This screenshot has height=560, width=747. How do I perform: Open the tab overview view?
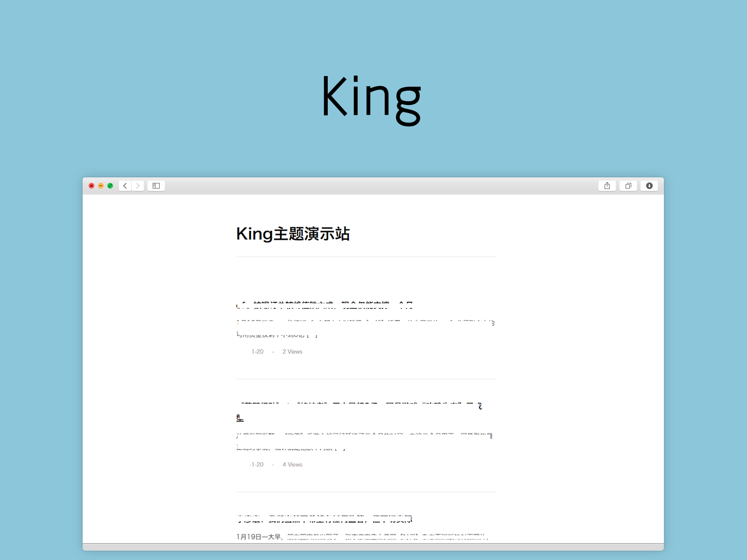point(628,186)
